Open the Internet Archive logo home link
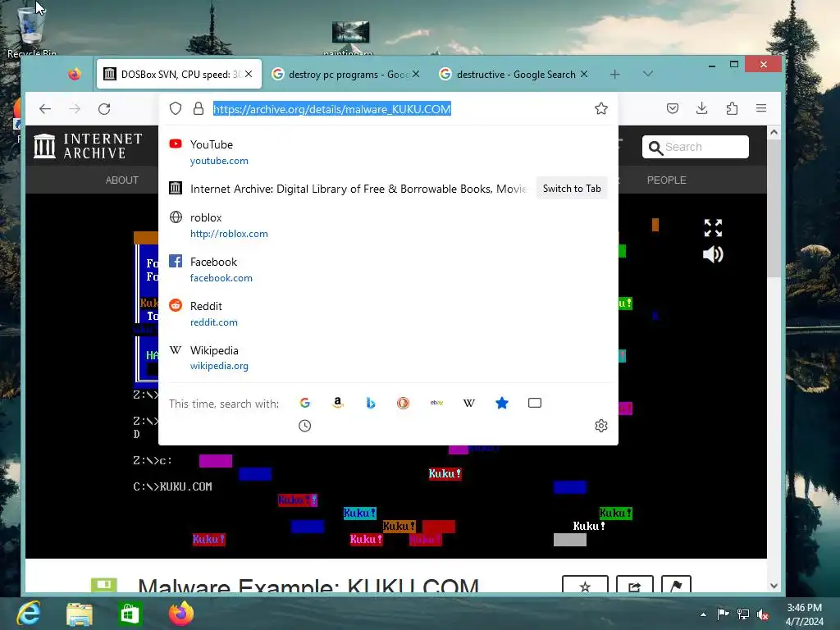Screen dimensions: 840x630 [x=88, y=146]
